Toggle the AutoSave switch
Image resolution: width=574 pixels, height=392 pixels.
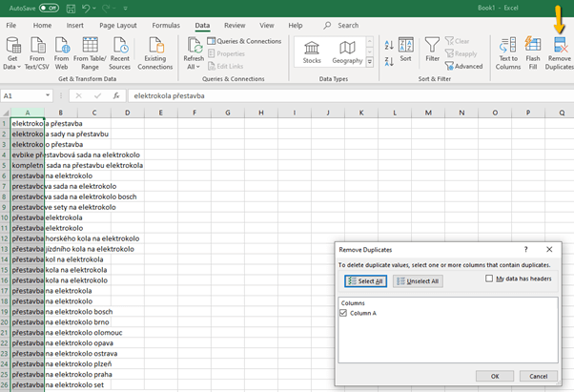49,8
